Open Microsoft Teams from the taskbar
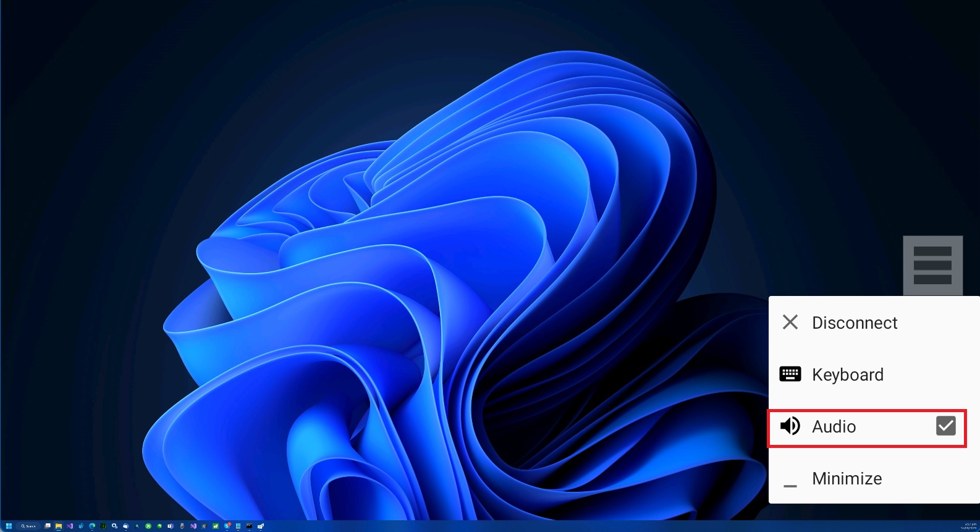Screen dimensions: 980x532 tap(170, 526)
